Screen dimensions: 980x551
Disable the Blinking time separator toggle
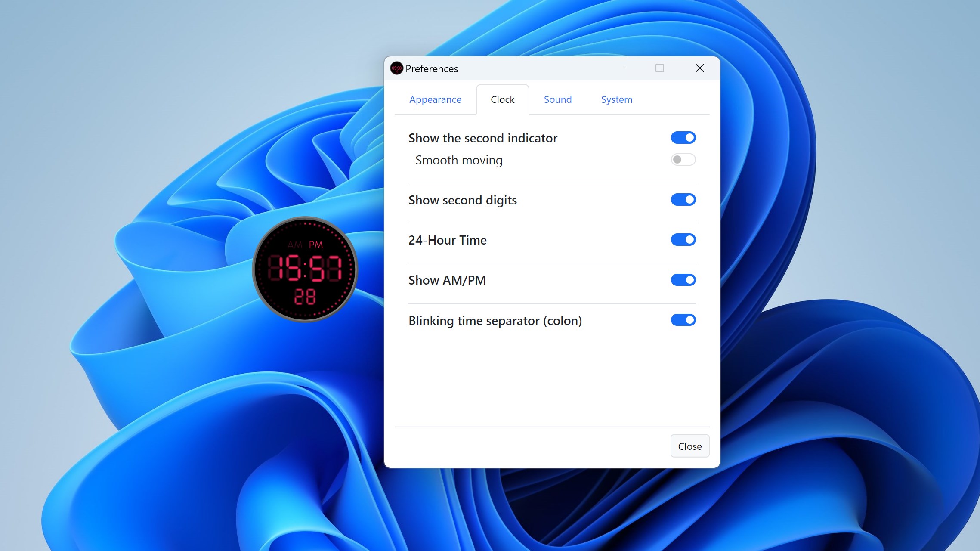tap(683, 320)
